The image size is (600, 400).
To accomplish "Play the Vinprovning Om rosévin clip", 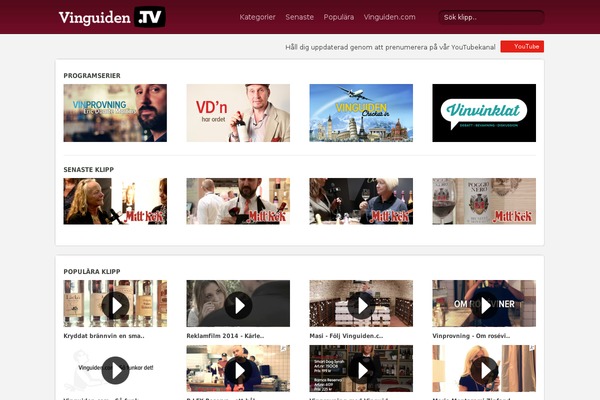I will pos(484,305).
